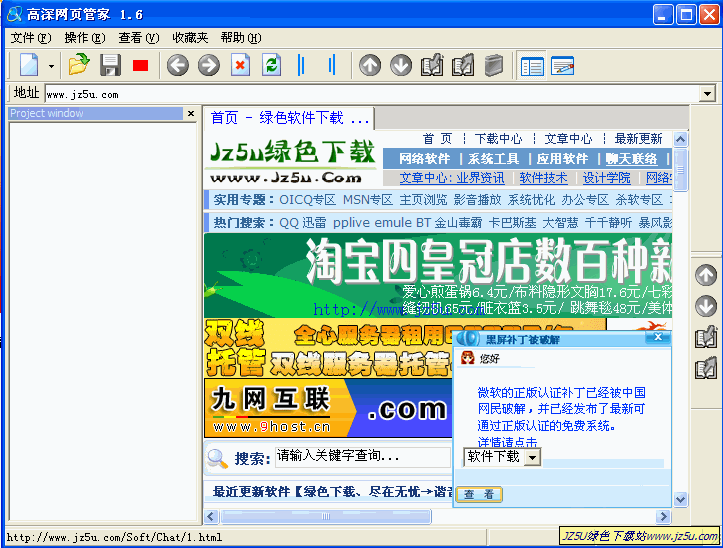Click the right sidebar down arrow icon
Viewport: 723px width, 548px height.
(706, 306)
